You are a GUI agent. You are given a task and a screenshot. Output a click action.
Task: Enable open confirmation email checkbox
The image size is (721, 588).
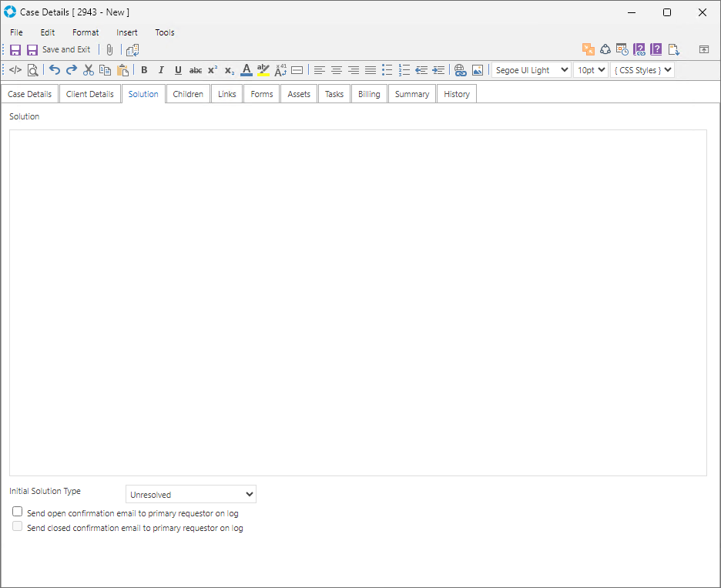18,512
